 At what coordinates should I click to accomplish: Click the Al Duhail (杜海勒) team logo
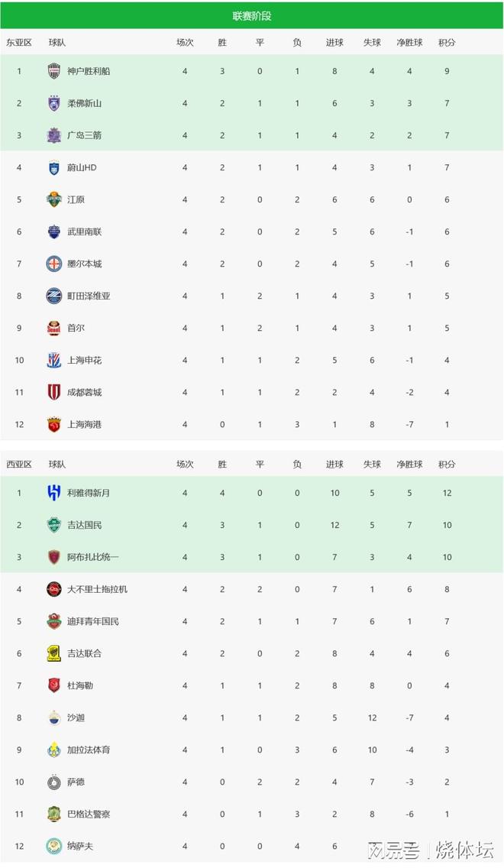(x=54, y=685)
